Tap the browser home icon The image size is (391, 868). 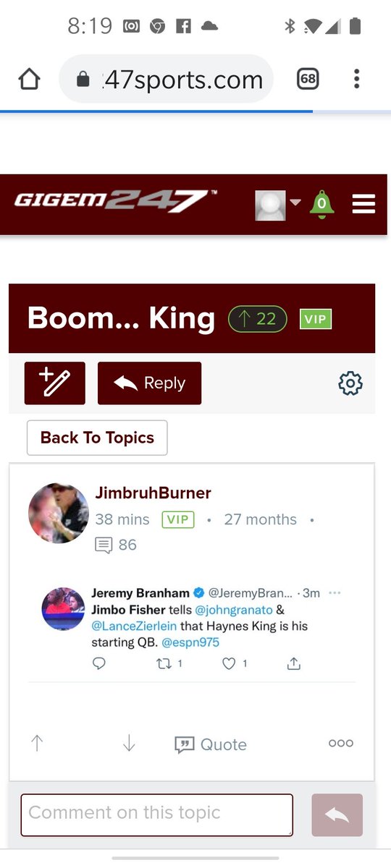(x=29, y=79)
